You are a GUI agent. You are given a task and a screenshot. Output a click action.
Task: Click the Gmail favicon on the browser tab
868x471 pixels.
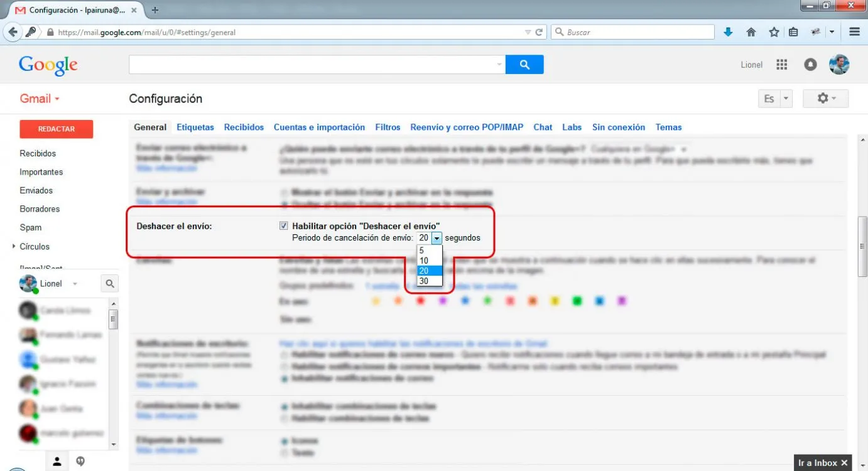[20, 10]
